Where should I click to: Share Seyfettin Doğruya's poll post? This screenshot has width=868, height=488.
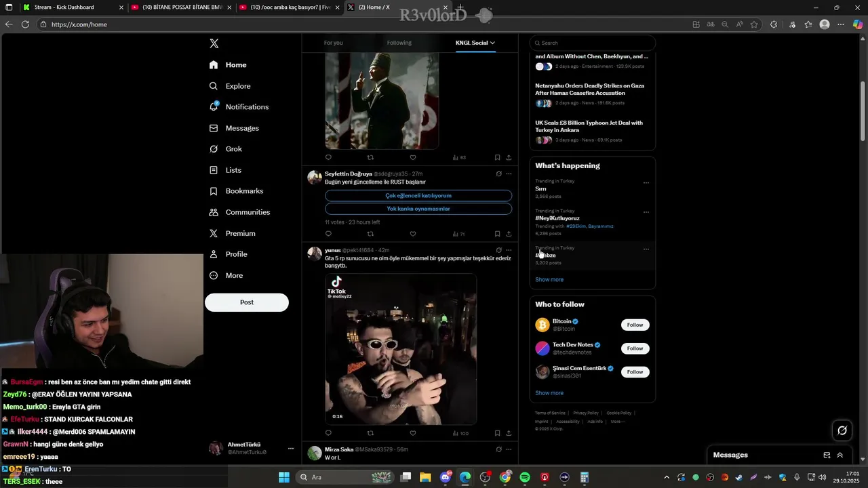pos(509,234)
